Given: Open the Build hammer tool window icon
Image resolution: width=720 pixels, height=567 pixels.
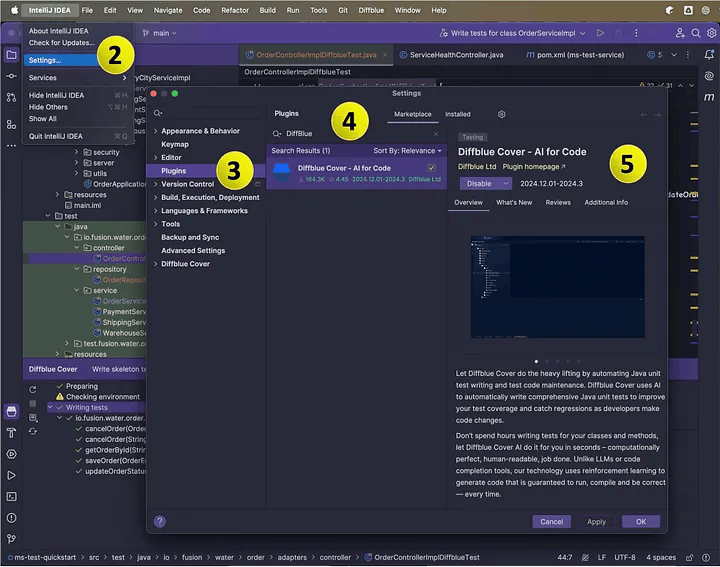Looking at the screenshot, I should pyautogui.click(x=11, y=433).
